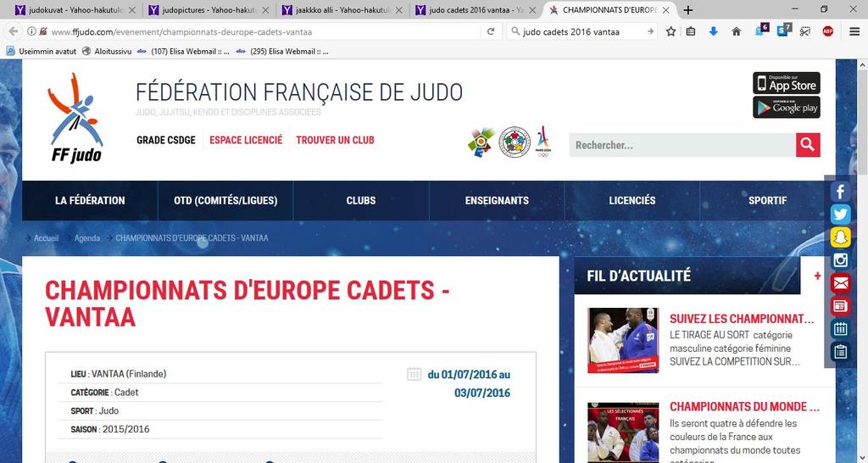Click the round IJF federation logo

(x=515, y=142)
